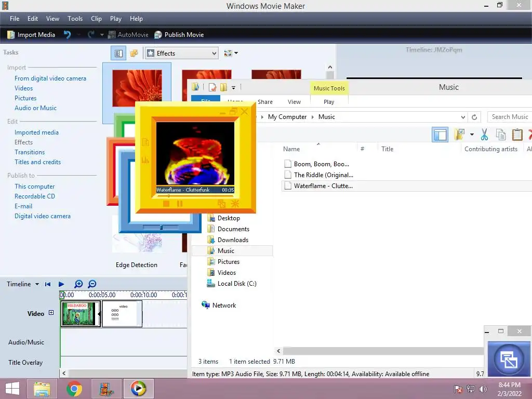Open the Help menu
The height and width of the screenshot is (399, 532).
click(x=136, y=19)
